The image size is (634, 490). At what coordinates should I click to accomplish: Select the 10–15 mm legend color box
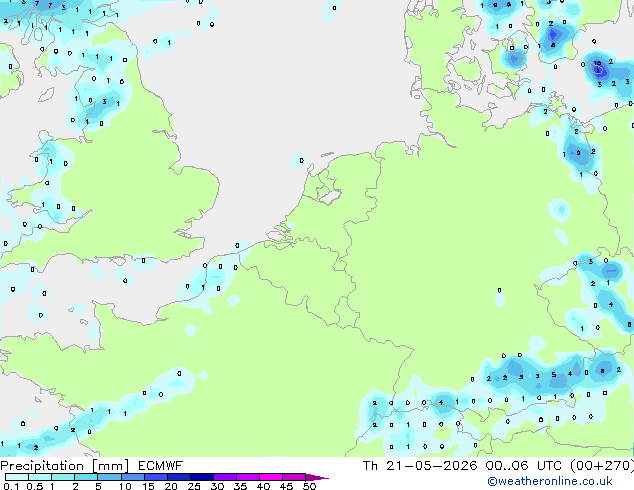(133, 477)
